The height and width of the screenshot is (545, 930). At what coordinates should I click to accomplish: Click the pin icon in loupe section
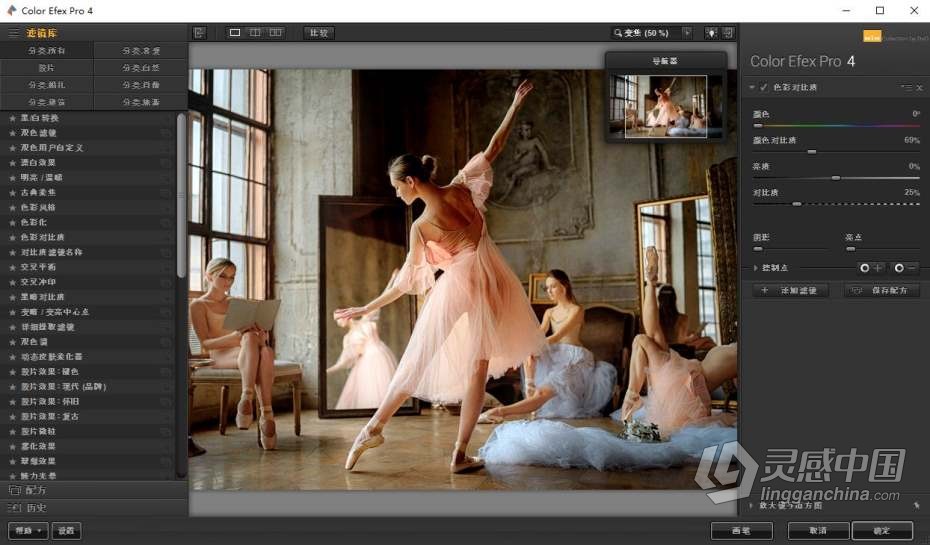(917, 506)
